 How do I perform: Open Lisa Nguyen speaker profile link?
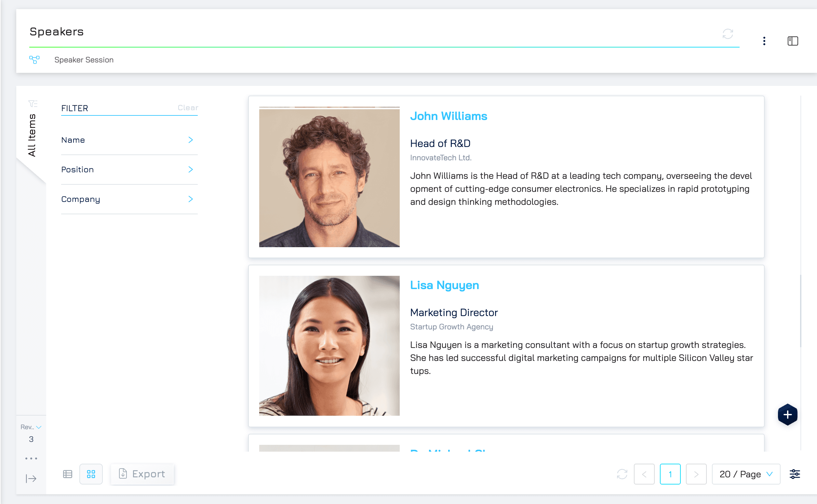click(444, 285)
